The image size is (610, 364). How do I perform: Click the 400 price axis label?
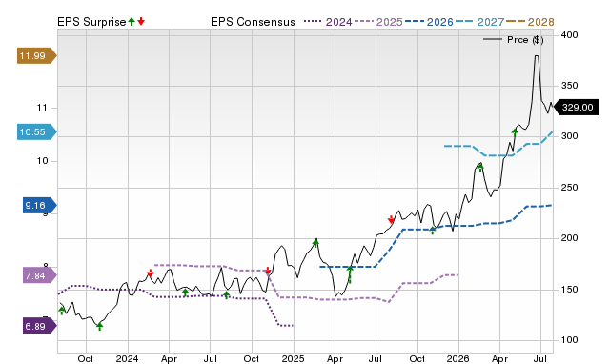pyautogui.click(x=569, y=35)
